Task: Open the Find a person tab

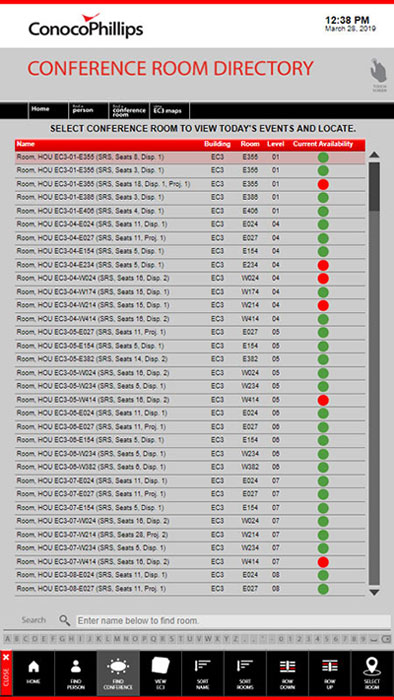Action: pos(88,110)
